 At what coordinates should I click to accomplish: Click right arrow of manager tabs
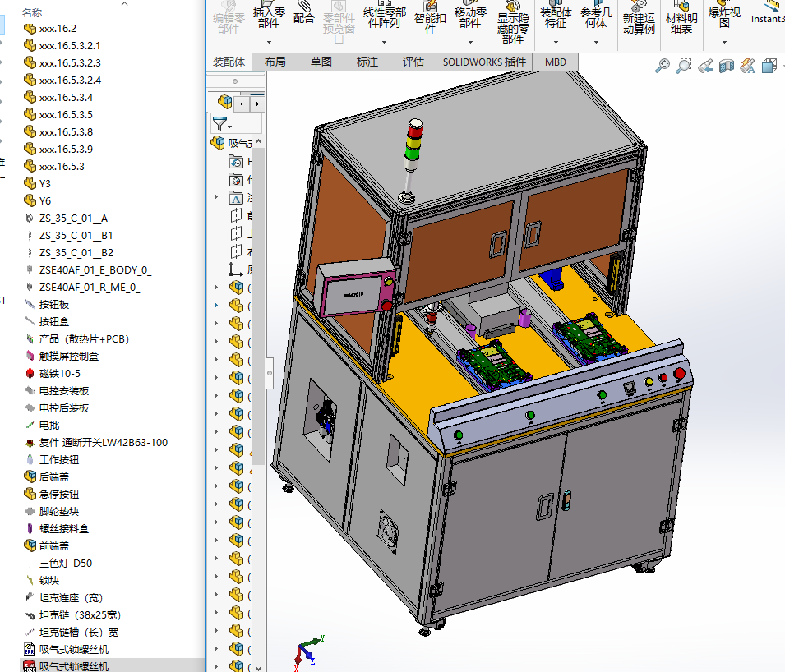click(257, 104)
